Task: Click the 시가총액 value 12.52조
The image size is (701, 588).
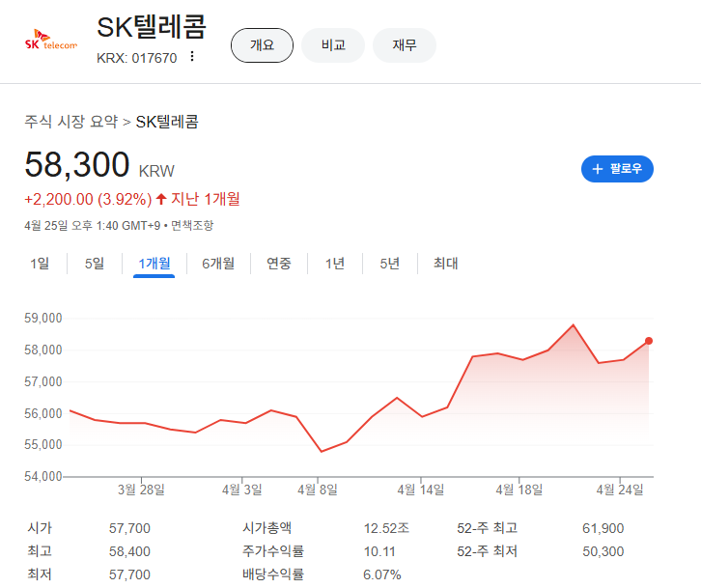Action: (386, 528)
